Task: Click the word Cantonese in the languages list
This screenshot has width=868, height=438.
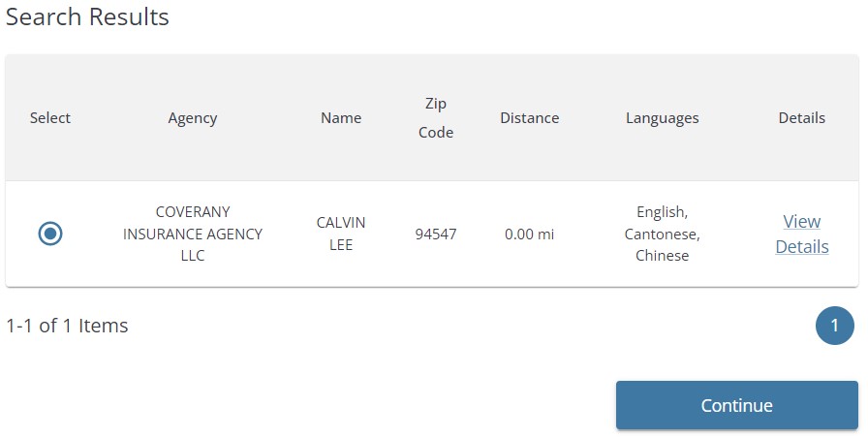Action: 662,235
